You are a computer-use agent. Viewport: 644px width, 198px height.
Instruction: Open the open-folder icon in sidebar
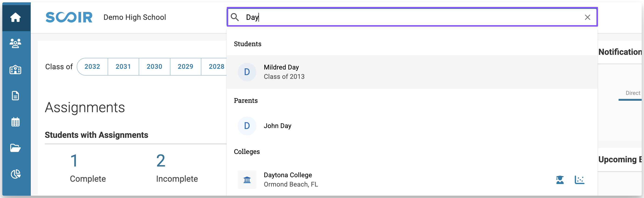(x=16, y=148)
